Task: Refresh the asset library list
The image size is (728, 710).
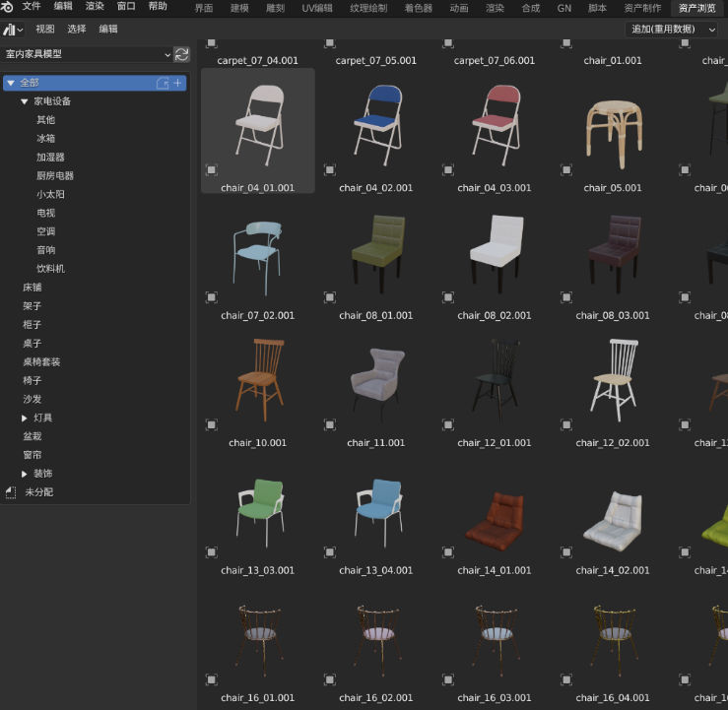Action: pos(181,54)
